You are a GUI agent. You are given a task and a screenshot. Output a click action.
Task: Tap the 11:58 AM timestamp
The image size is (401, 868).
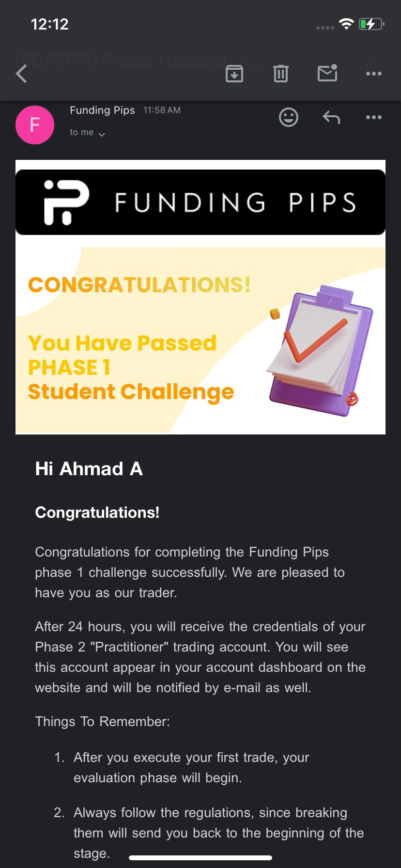coord(162,110)
